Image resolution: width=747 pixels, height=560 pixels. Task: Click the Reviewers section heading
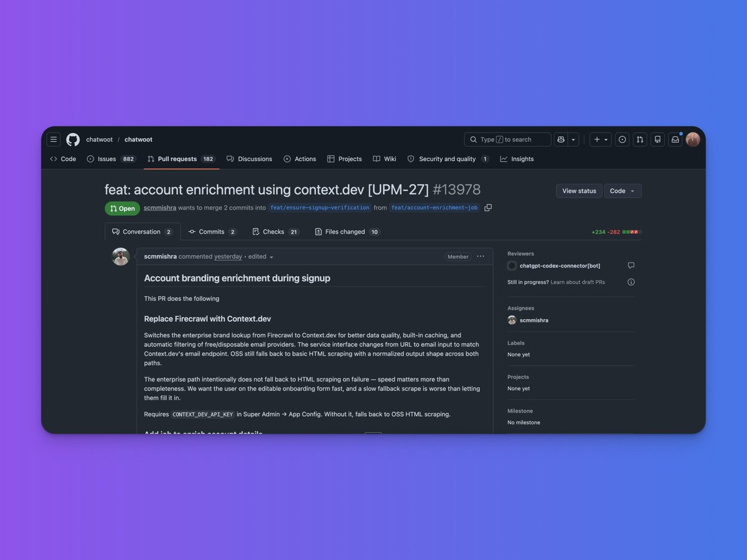tap(521, 254)
